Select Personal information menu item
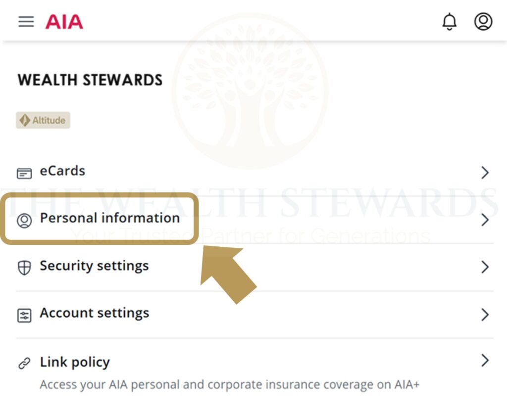This screenshot has height=420, width=507. 109,218
